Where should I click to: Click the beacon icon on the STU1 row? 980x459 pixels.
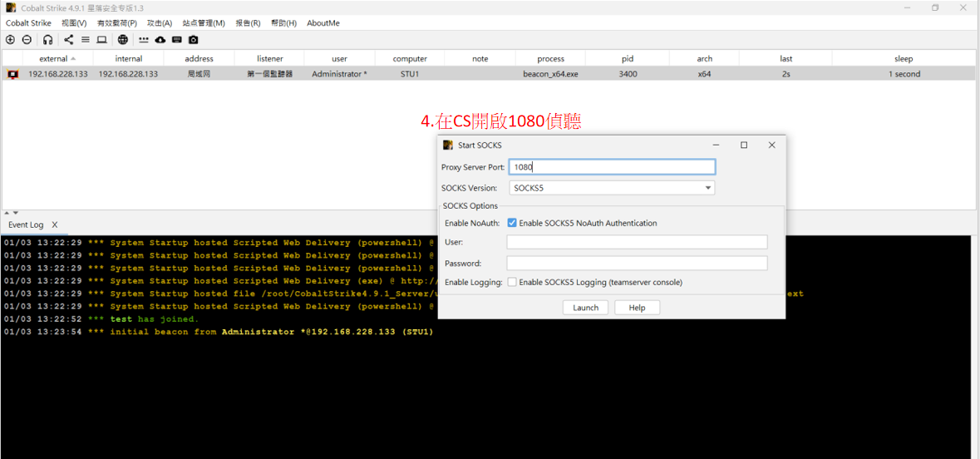[x=12, y=74]
